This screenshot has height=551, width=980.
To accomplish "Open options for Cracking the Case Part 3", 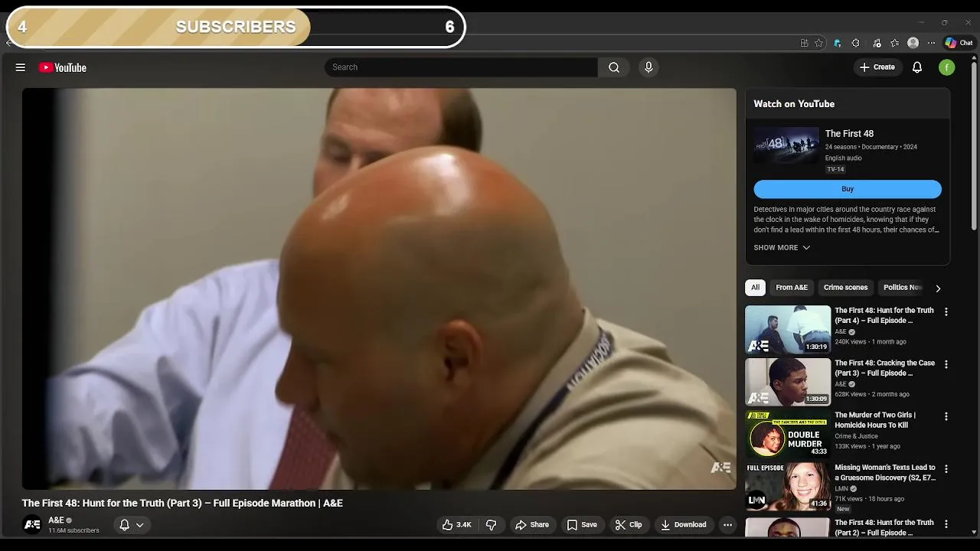I will 946,364.
